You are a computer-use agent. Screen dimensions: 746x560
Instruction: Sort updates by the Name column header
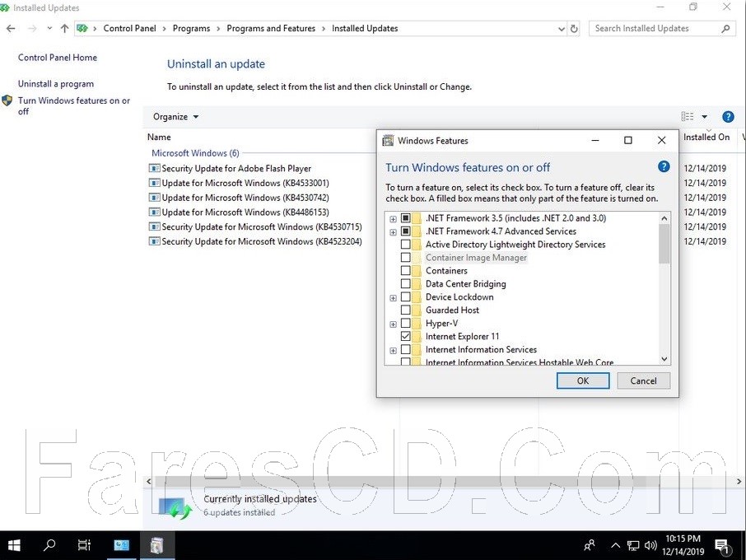tap(159, 137)
